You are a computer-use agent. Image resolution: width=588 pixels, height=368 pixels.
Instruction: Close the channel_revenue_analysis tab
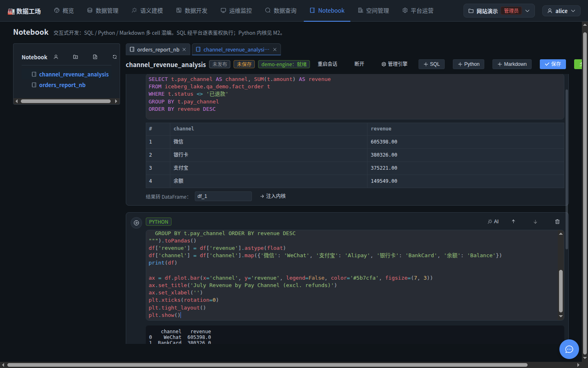[275, 49]
